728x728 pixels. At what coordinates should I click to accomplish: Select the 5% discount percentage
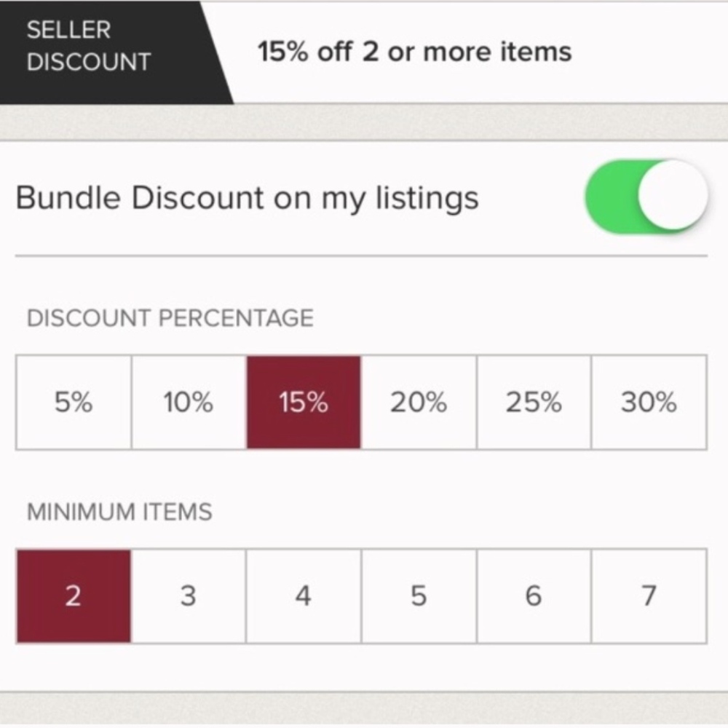pyautogui.click(x=72, y=402)
